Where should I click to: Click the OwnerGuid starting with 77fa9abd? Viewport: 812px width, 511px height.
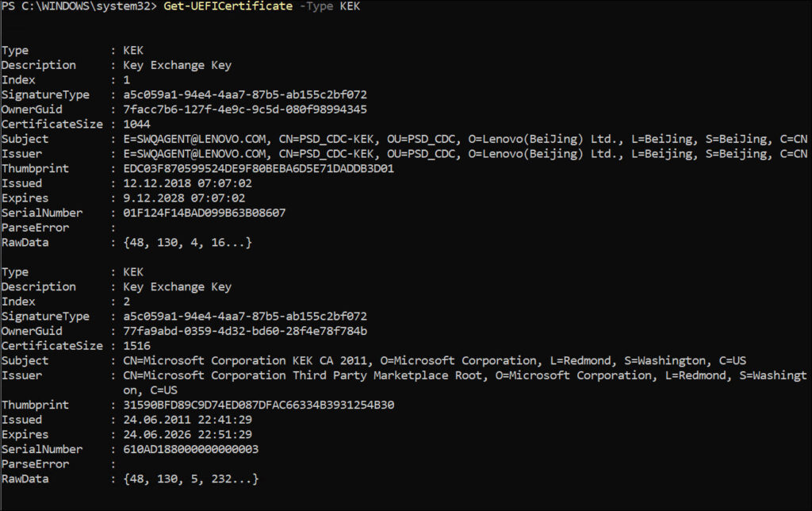[x=245, y=331]
